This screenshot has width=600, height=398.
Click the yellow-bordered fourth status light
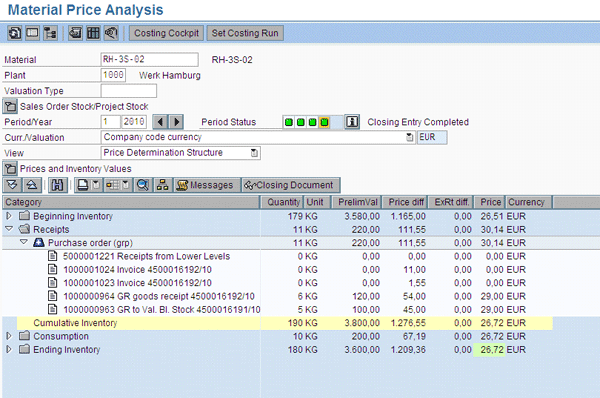pyautogui.click(x=324, y=122)
